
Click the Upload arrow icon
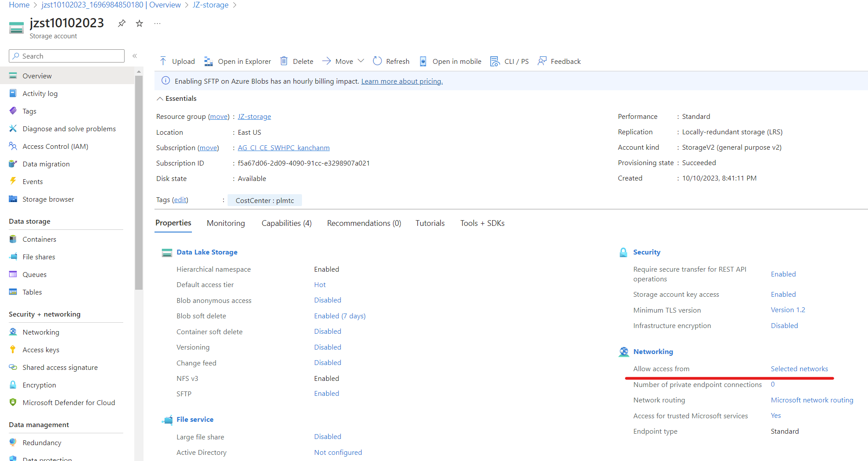[163, 61]
